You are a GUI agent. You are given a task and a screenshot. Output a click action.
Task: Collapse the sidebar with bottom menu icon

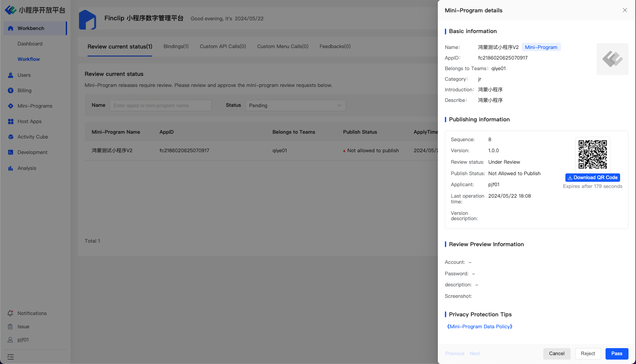[x=11, y=356]
